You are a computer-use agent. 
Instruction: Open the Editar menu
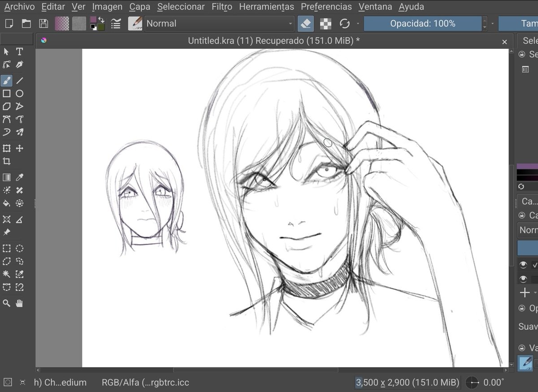coord(53,7)
